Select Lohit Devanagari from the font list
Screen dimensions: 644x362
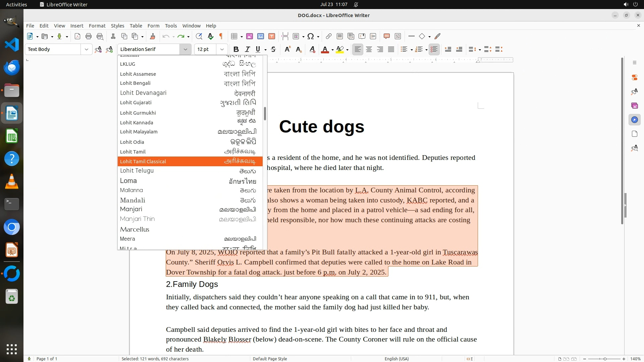tap(143, 93)
